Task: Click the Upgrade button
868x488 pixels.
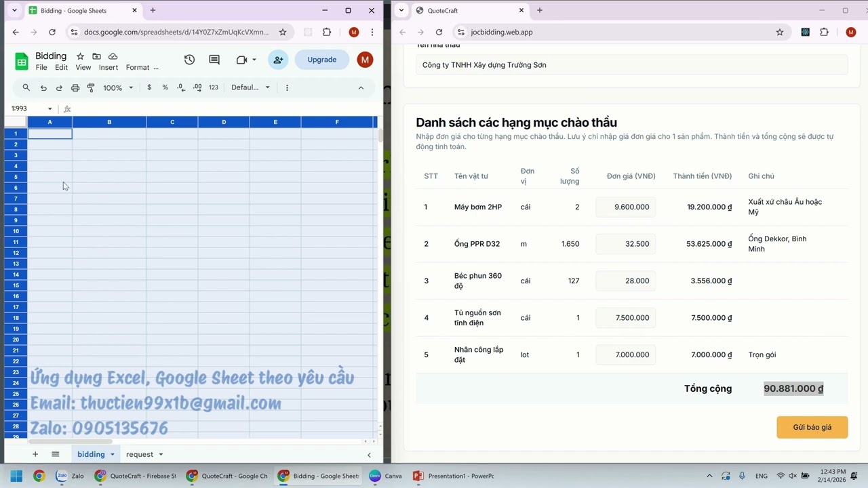Action: pos(322,60)
